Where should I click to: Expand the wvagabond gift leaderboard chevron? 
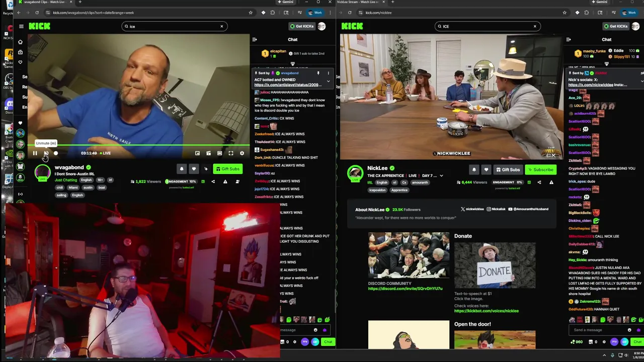point(292,64)
